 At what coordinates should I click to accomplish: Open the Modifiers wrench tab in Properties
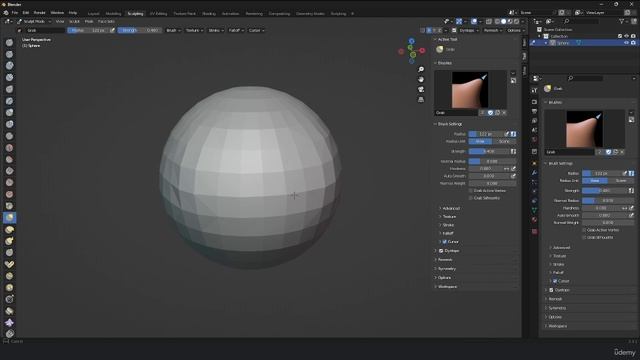[534, 173]
